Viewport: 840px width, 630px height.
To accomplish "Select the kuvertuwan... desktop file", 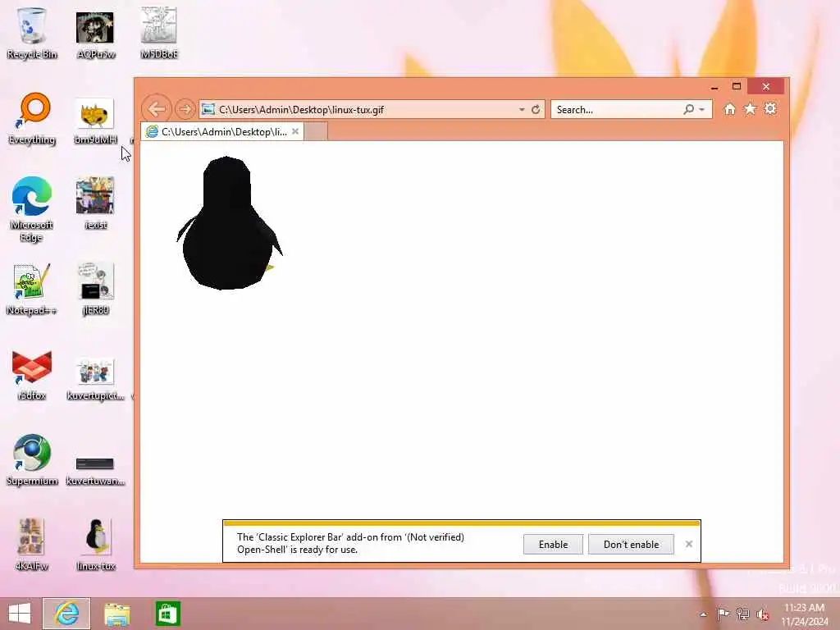I will click(x=95, y=470).
